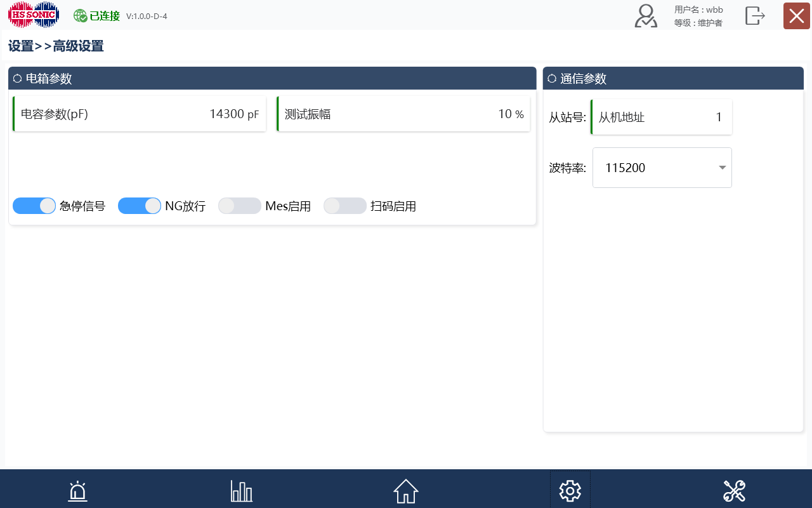Go to the home screen
The image size is (812, 508).
[405, 491]
